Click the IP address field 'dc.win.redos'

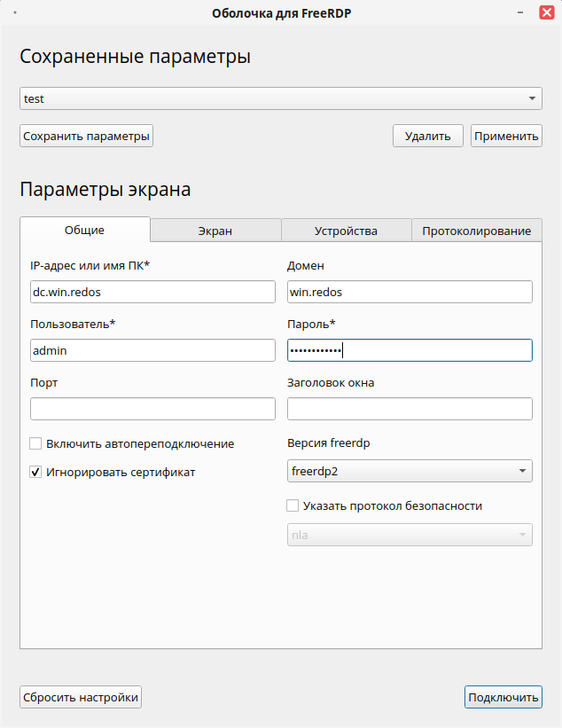152,292
